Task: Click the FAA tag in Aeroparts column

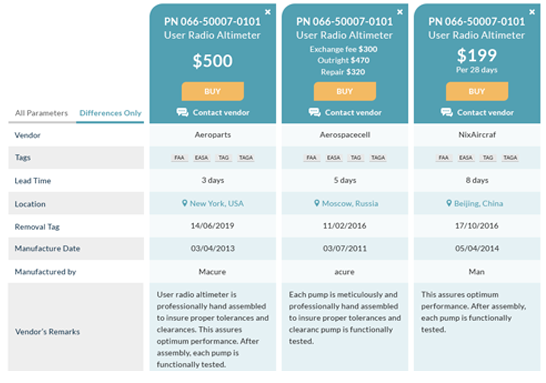Action: tap(179, 158)
